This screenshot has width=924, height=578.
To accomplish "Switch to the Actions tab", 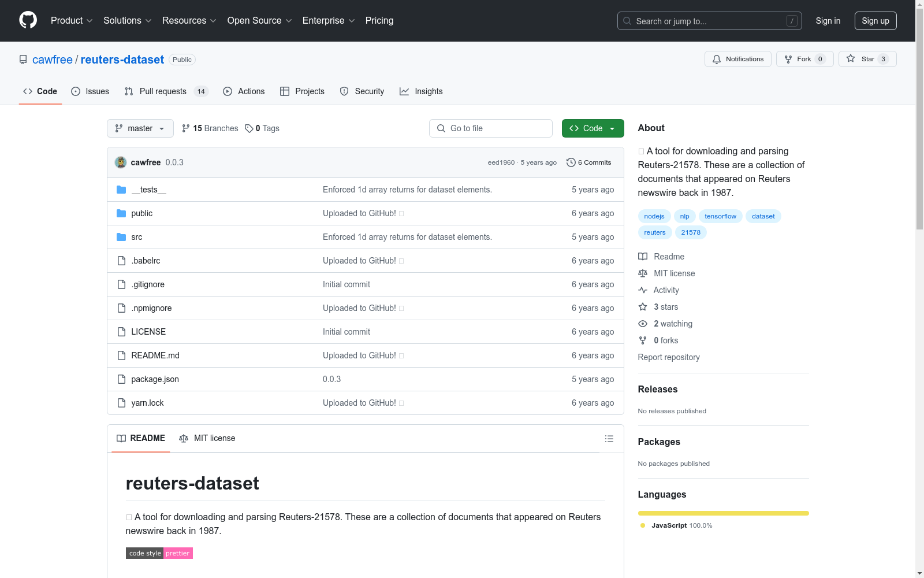I will click(x=244, y=91).
